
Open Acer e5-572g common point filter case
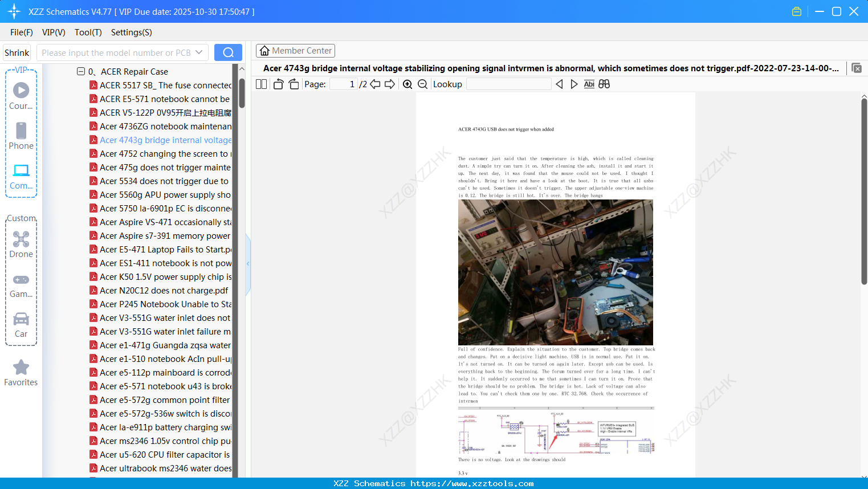pyautogui.click(x=160, y=400)
